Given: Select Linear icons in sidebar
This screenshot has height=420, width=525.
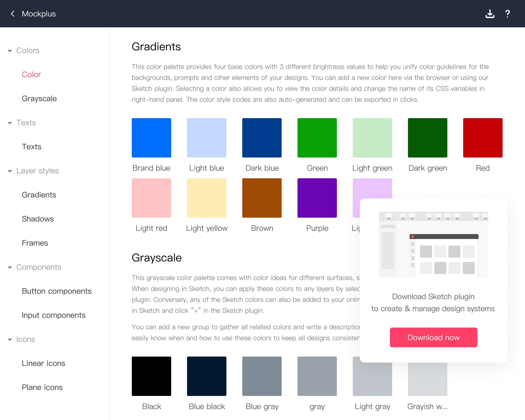Looking at the screenshot, I should click(43, 363).
